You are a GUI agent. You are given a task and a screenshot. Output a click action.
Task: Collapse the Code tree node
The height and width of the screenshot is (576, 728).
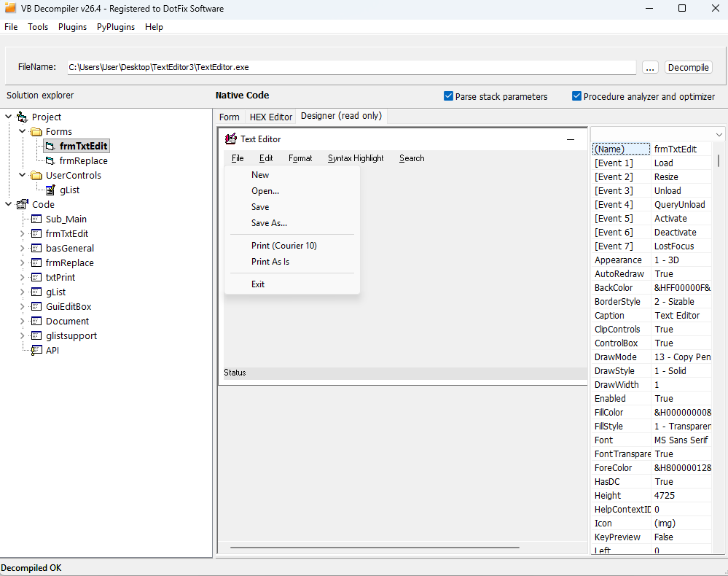coord(8,204)
